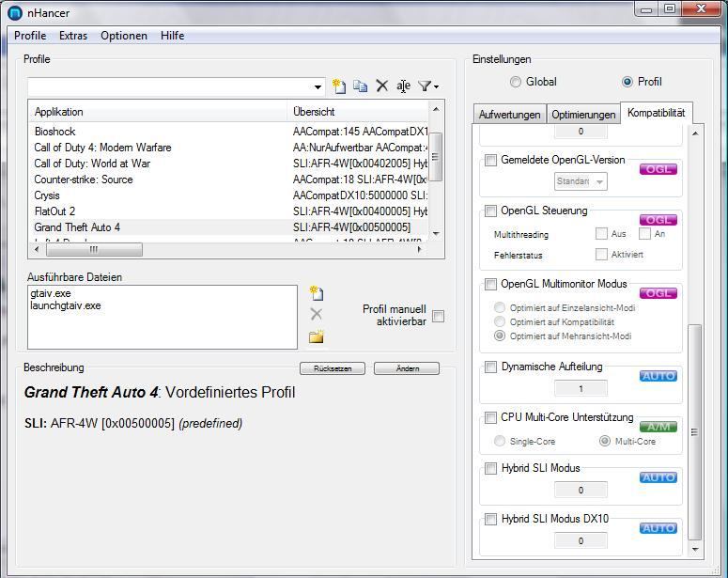Click Dynamische Aufteilung value field
Image resolution: width=728 pixels, height=578 pixels.
coord(581,388)
